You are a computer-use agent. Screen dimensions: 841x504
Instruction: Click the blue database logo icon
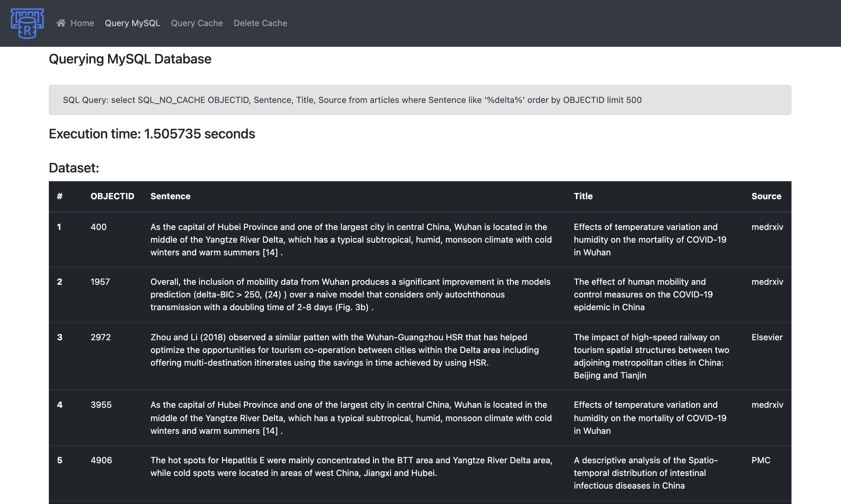(27, 23)
